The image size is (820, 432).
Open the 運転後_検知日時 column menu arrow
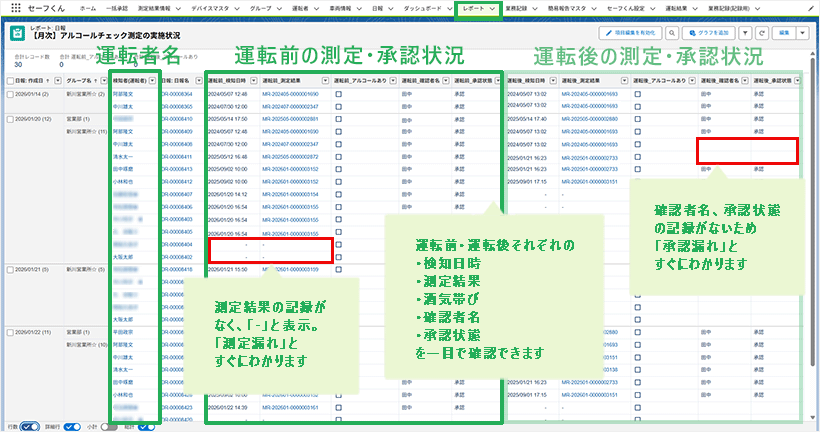553,81
